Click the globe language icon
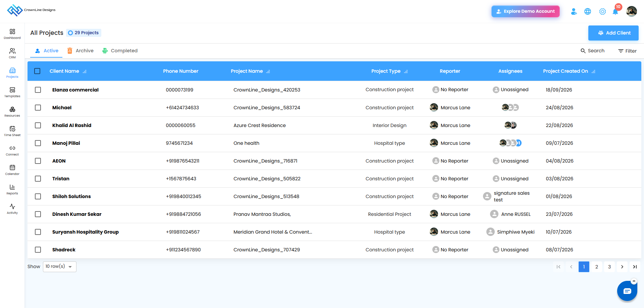 [588, 11]
